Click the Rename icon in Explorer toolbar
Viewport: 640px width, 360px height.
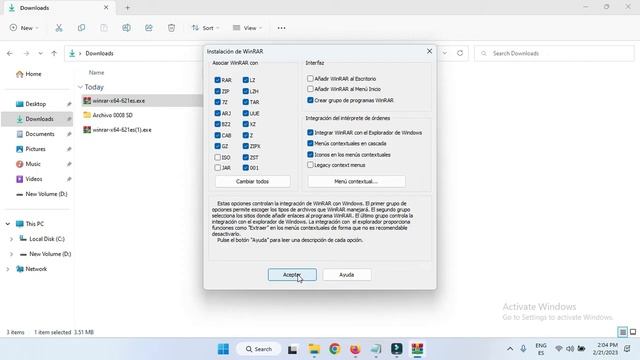127,28
